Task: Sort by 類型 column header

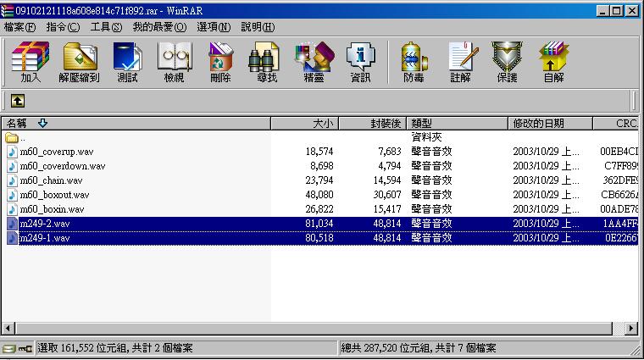Action: tap(457, 123)
